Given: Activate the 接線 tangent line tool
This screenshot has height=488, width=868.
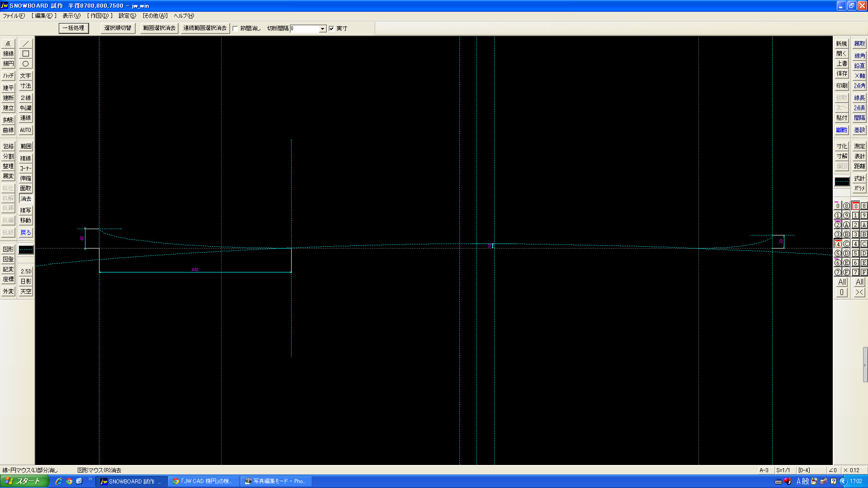Looking at the screenshot, I should tap(8, 54).
